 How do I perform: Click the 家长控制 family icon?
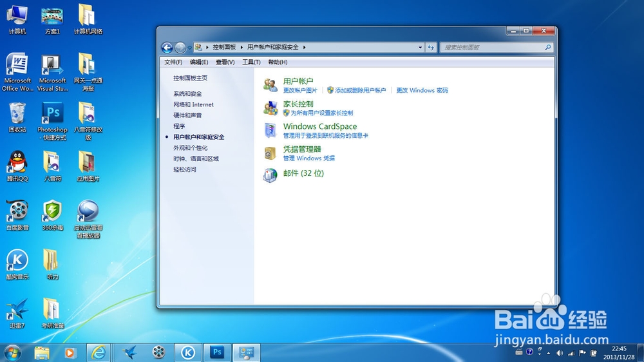tap(270, 108)
